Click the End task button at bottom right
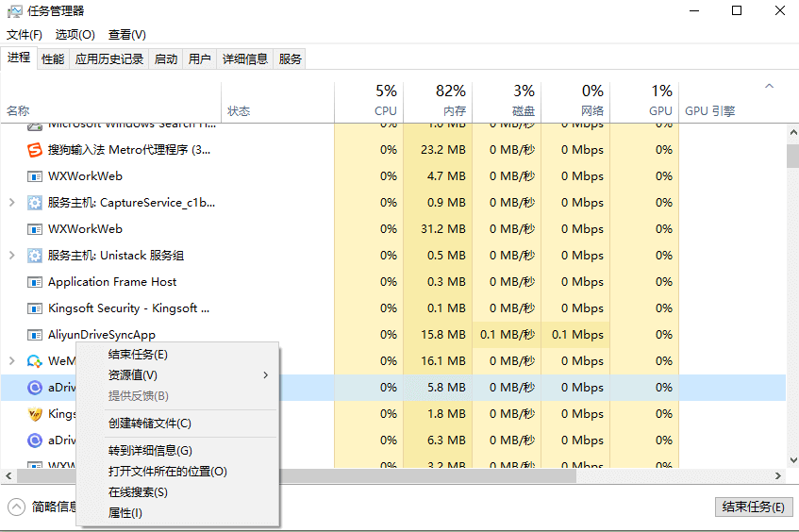 tap(754, 507)
